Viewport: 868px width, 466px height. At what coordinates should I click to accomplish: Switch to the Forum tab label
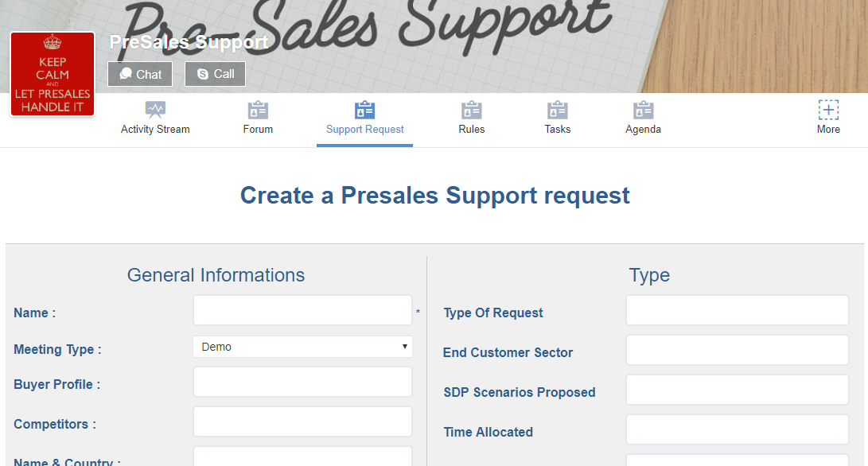258,129
